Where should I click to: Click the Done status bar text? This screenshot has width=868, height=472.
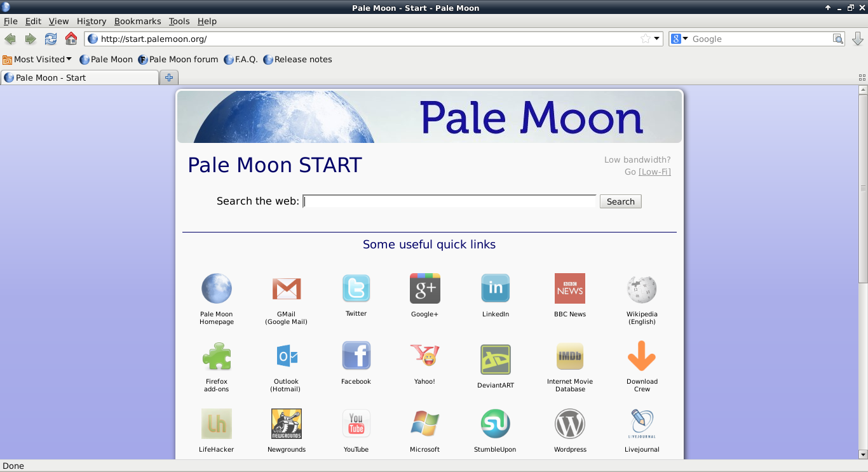pyautogui.click(x=13, y=466)
